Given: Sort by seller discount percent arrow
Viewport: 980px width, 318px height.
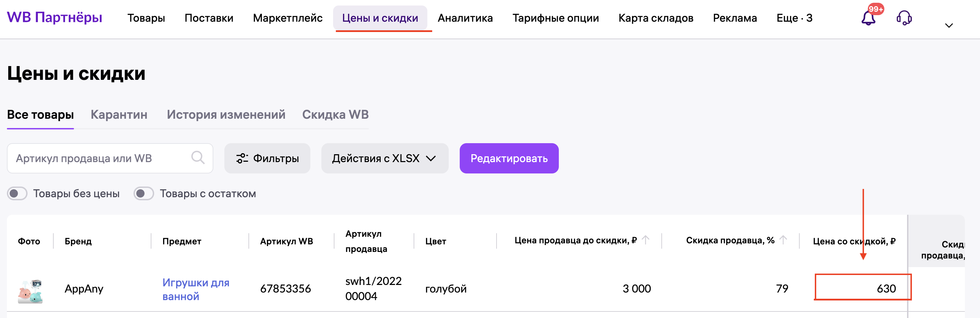Looking at the screenshot, I should (783, 240).
